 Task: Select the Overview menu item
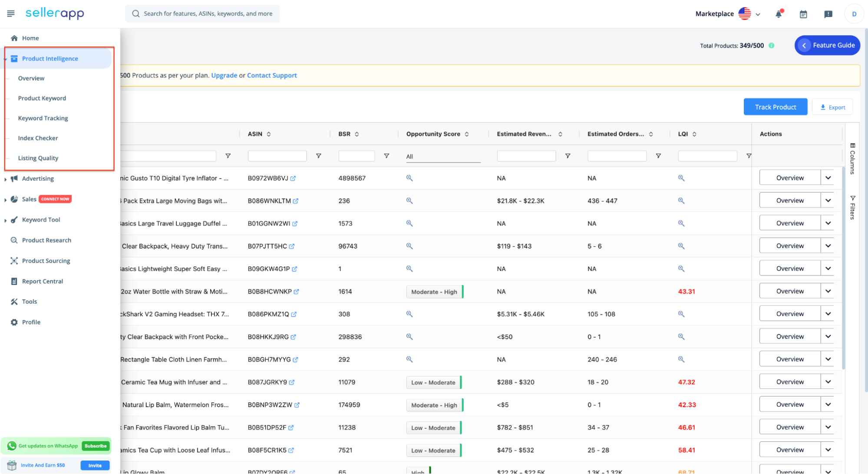point(31,78)
